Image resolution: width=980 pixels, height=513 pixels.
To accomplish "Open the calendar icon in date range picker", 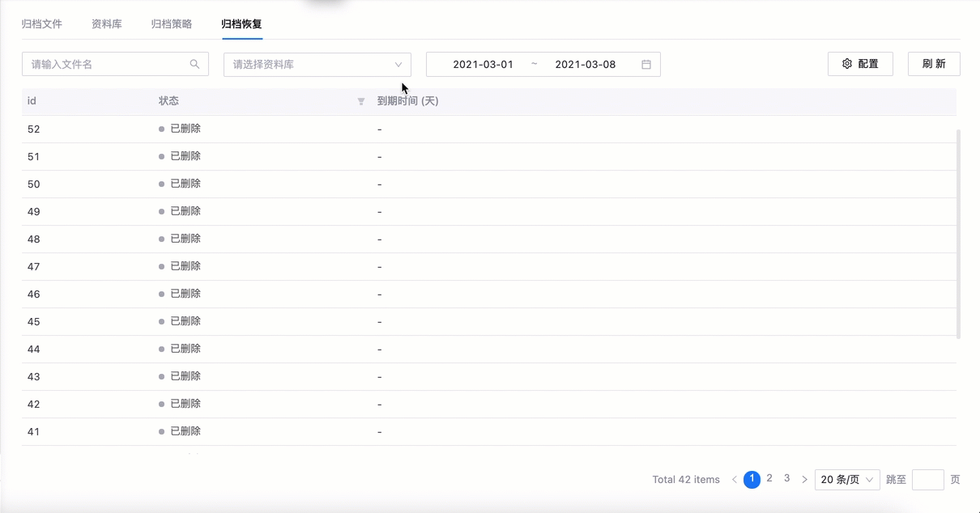I will (x=646, y=65).
